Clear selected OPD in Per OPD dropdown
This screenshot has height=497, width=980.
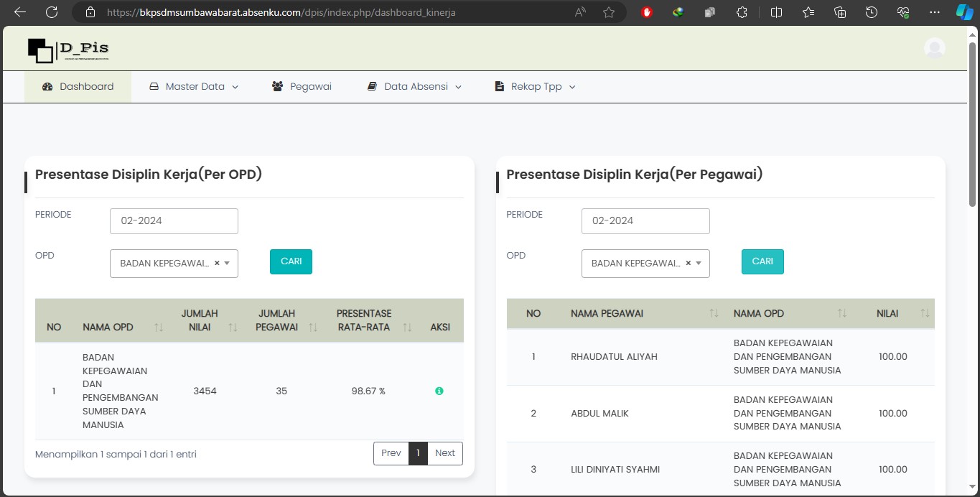217,264
